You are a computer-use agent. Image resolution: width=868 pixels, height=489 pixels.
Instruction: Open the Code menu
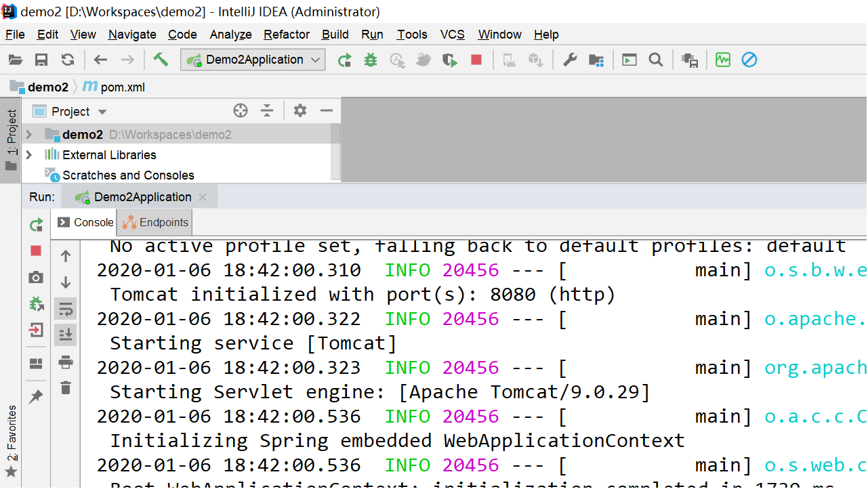pyautogui.click(x=182, y=35)
